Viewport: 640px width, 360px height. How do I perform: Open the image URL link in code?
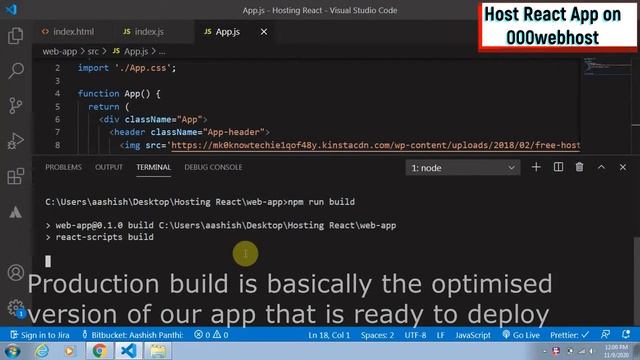[x=376, y=145]
